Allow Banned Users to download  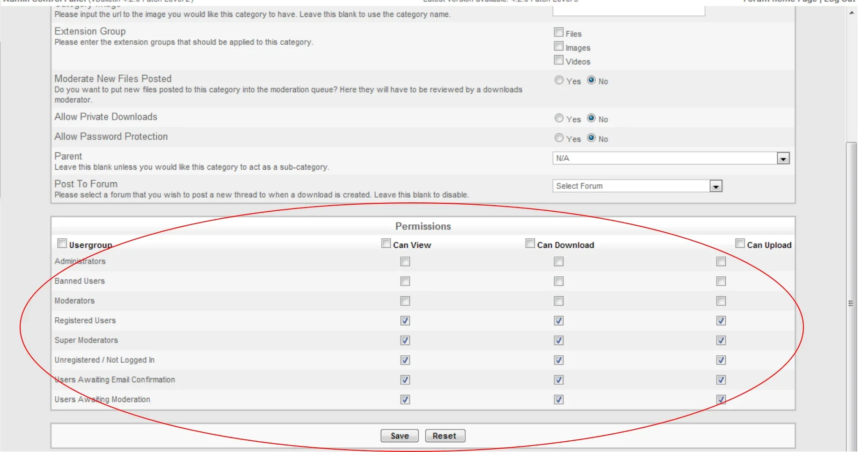[559, 281]
